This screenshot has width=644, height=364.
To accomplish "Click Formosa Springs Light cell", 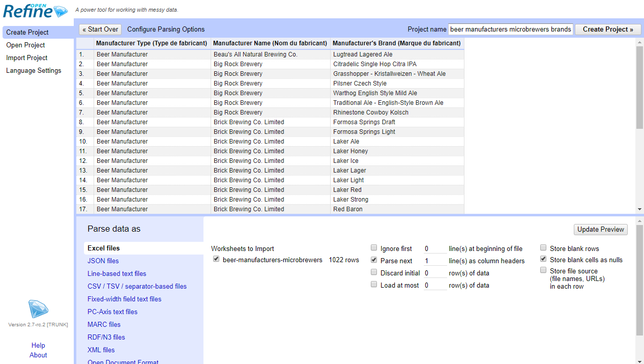I will coord(397,131).
